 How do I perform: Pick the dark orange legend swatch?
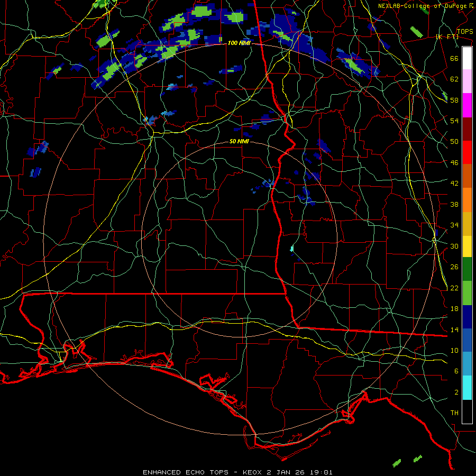coord(467,176)
